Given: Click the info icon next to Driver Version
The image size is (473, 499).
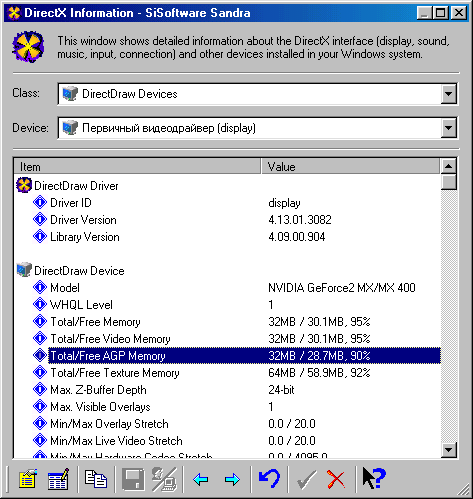Looking at the screenshot, I should pyautogui.click(x=40, y=219).
